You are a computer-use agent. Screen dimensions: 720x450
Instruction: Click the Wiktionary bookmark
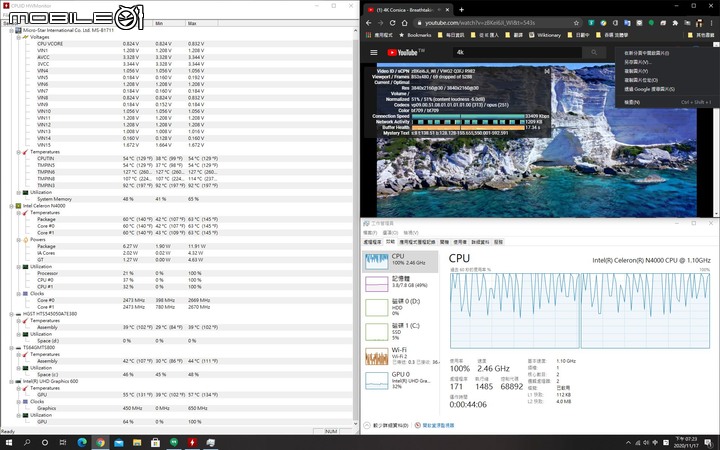click(545, 35)
